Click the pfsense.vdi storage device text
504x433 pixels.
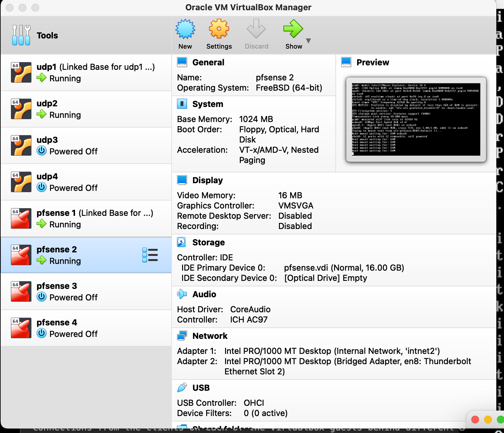(344, 268)
